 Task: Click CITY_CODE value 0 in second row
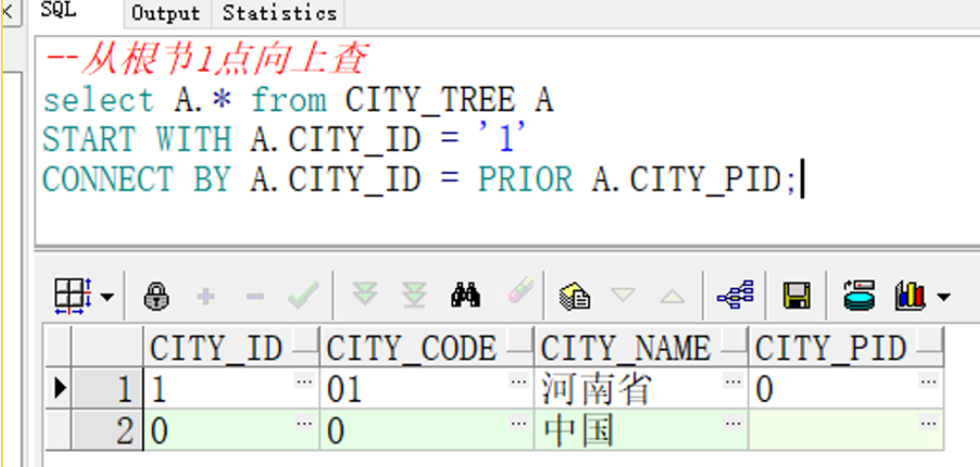pos(335,431)
